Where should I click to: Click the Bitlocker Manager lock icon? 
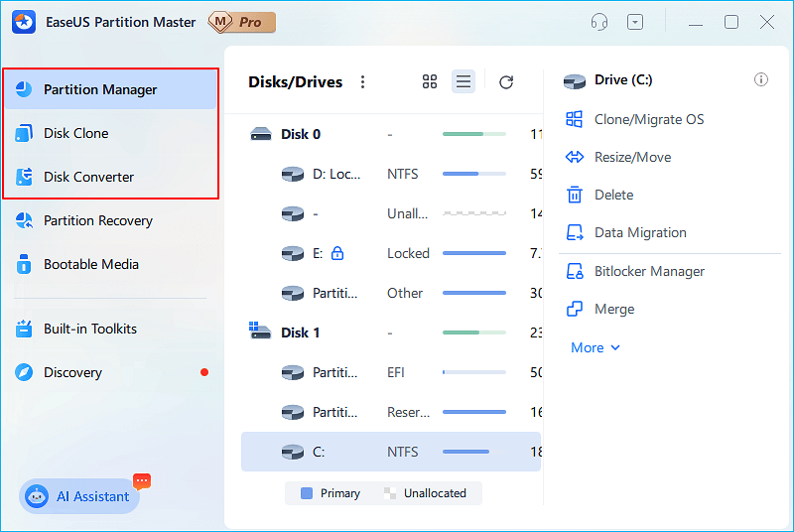[575, 271]
